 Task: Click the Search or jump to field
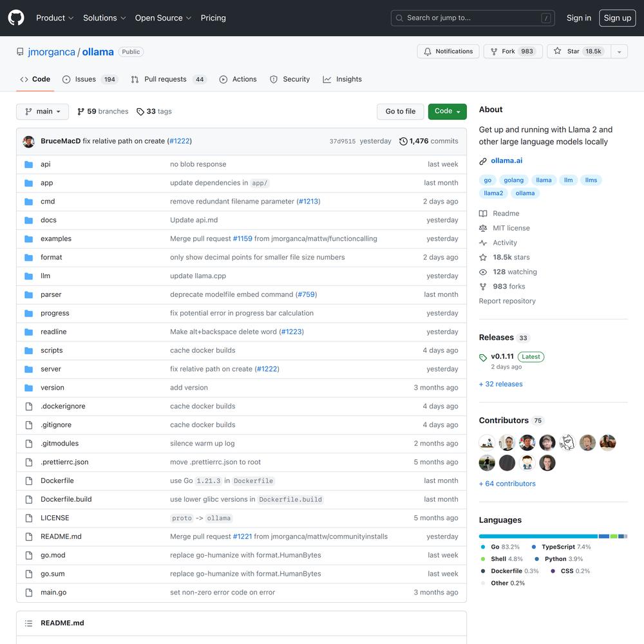473,18
